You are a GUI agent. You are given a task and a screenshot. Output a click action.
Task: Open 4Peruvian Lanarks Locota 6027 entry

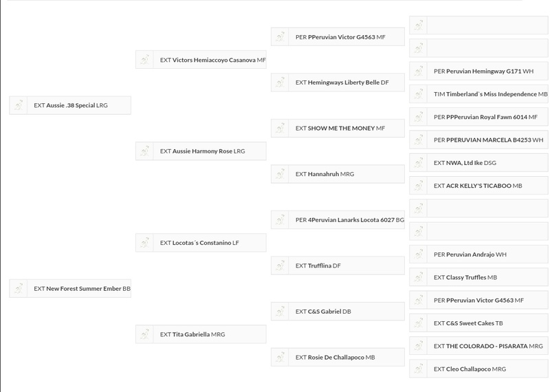pos(351,220)
